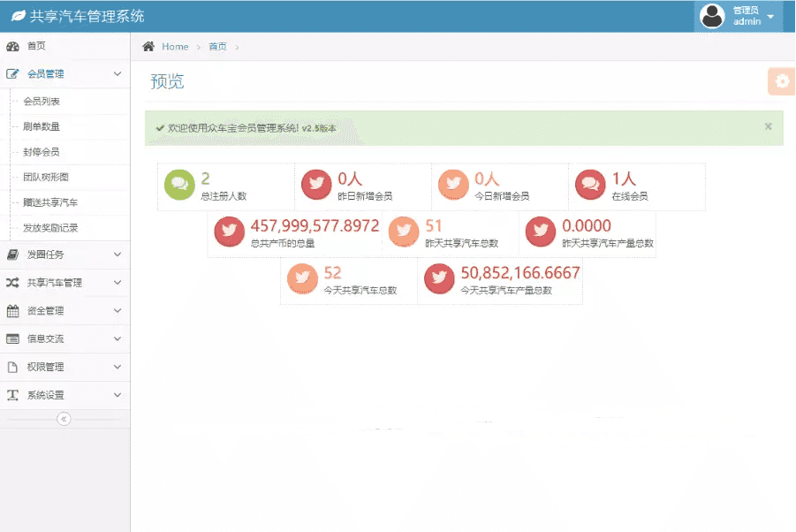Click the home icon in the breadcrumb
This screenshot has height=532, width=796.
(148, 47)
